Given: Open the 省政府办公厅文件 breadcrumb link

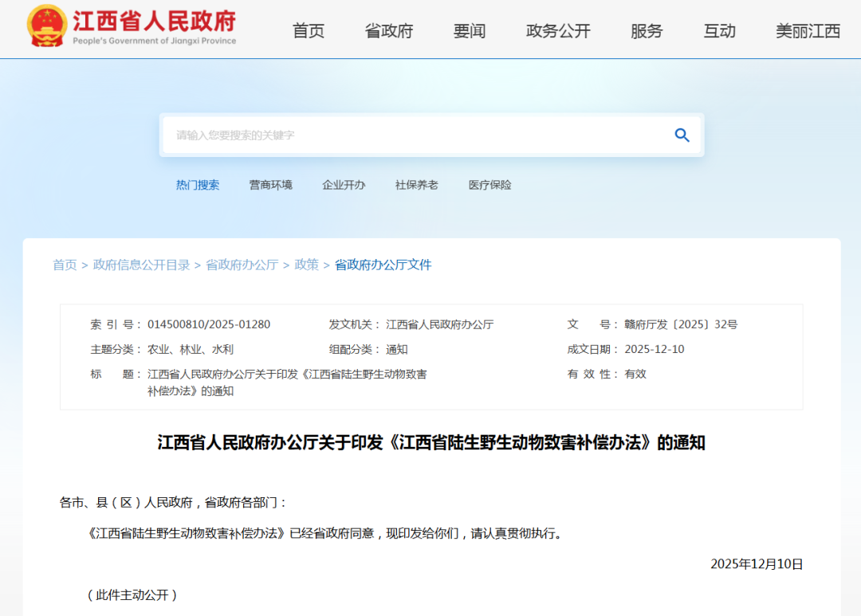Looking at the screenshot, I should coord(381,265).
